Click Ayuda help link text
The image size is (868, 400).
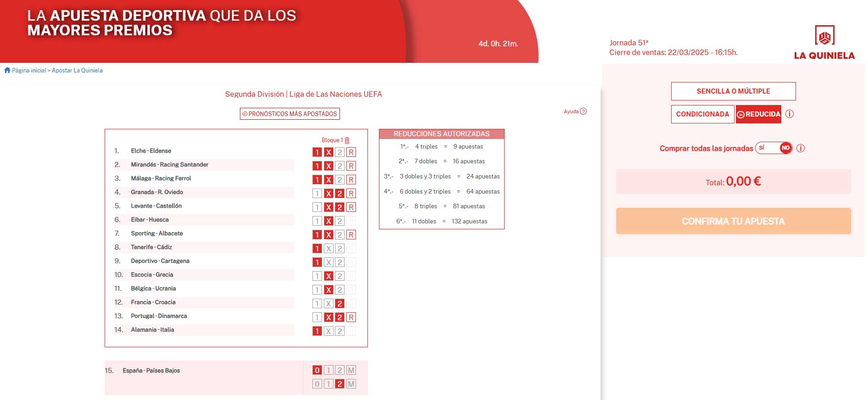pos(571,111)
